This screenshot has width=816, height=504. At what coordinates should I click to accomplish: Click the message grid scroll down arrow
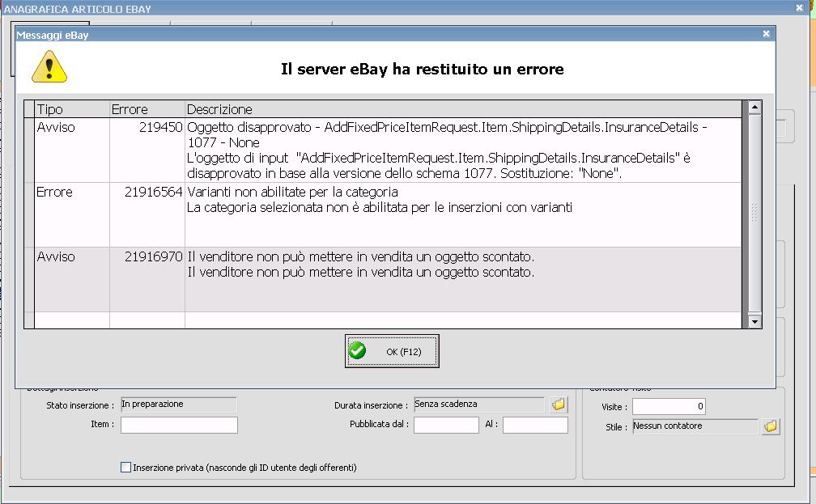pyautogui.click(x=754, y=321)
